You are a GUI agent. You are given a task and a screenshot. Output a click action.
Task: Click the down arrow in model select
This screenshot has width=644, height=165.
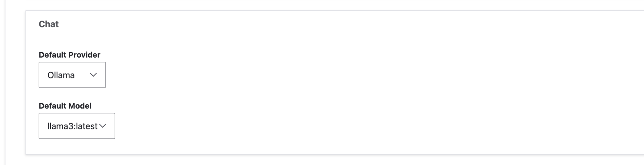(103, 126)
